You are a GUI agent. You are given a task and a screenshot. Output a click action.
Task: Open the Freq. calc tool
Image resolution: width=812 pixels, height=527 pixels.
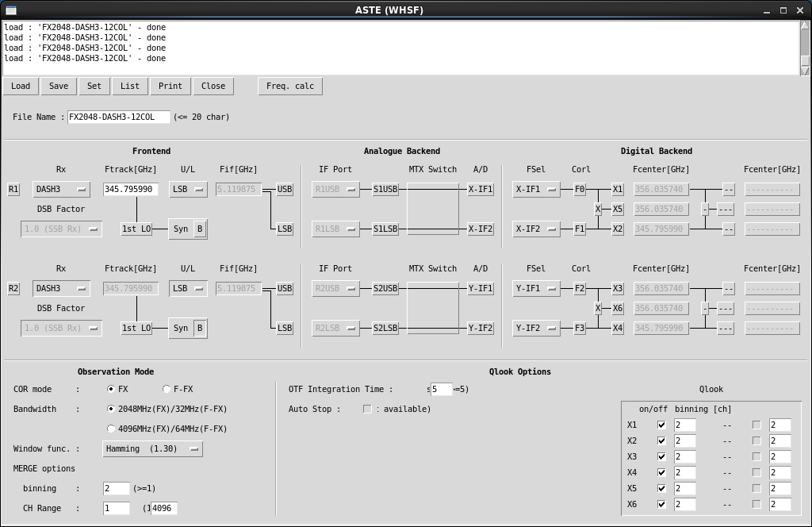290,86
